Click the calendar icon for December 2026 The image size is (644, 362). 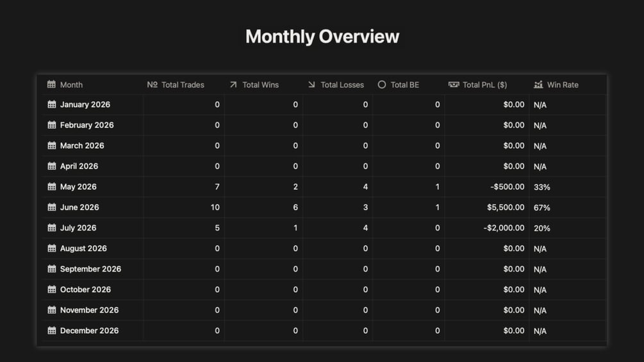tap(52, 331)
